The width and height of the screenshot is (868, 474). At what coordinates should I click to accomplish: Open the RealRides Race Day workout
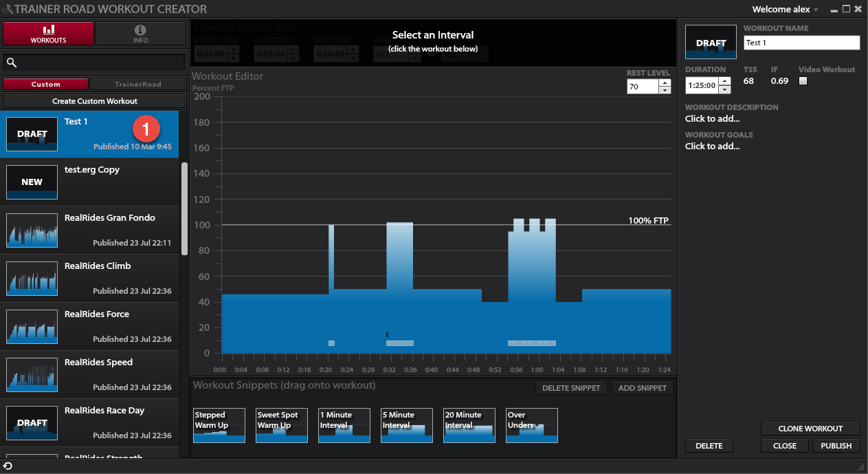tap(89, 423)
